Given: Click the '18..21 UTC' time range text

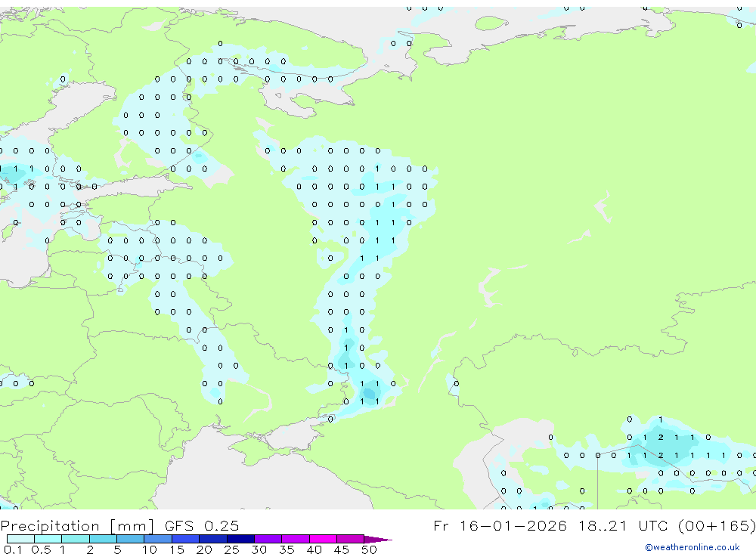Looking at the screenshot, I should pos(624,525).
